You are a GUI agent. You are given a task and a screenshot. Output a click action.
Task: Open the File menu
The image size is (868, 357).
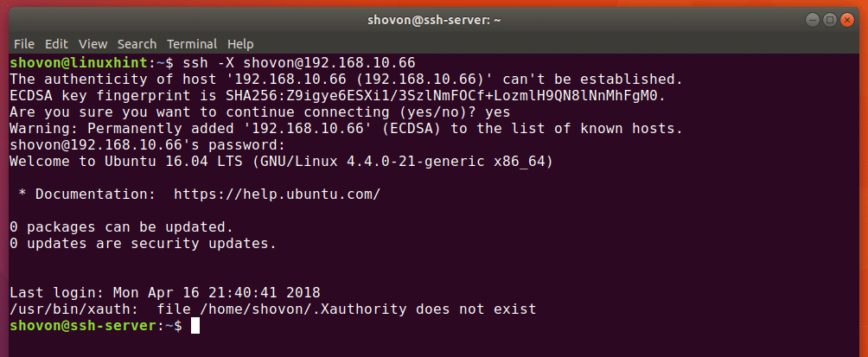click(23, 43)
